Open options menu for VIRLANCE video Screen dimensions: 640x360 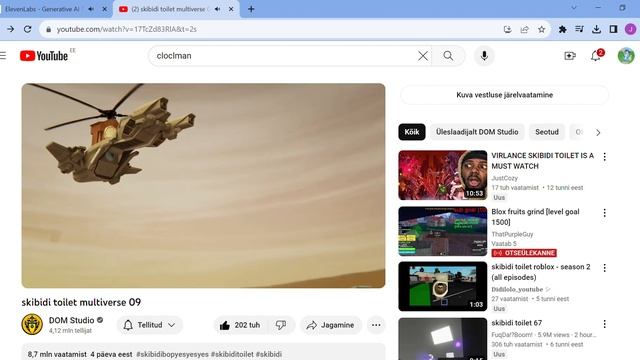click(604, 157)
